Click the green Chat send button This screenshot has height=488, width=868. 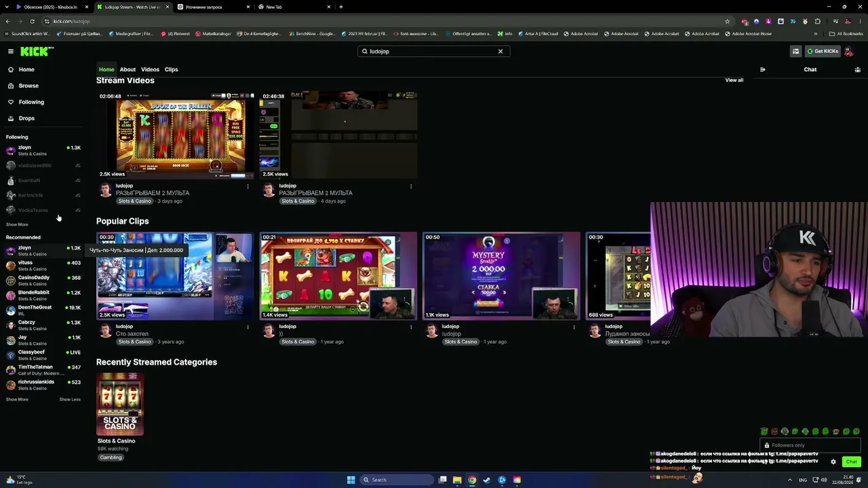pos(852,462)
